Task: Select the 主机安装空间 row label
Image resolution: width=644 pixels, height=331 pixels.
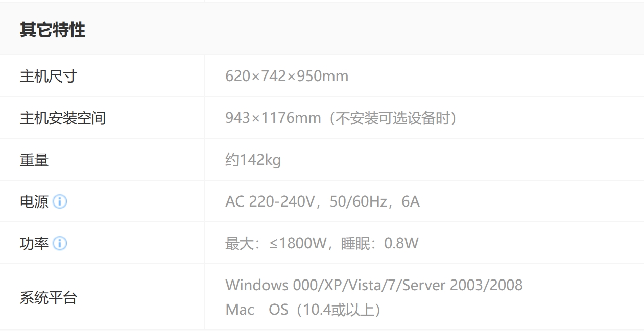Action: tap(63, 118)
